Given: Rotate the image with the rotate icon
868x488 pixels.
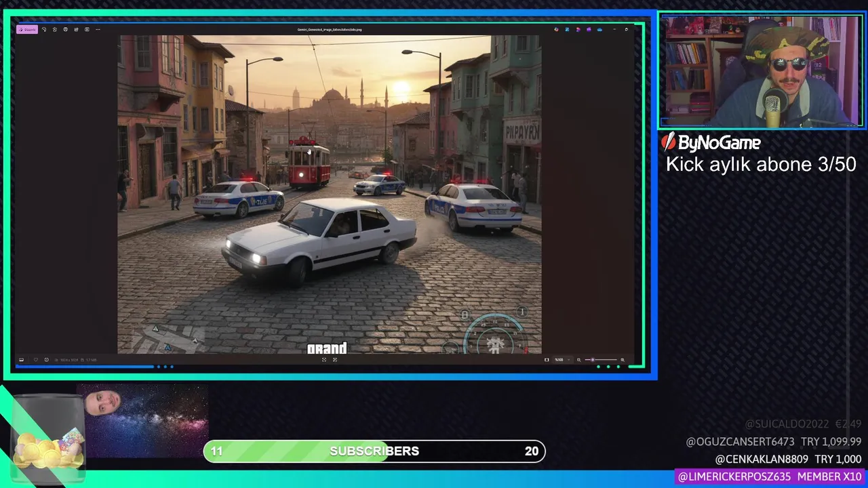Looking at the screenshot, I should (44, 30).
